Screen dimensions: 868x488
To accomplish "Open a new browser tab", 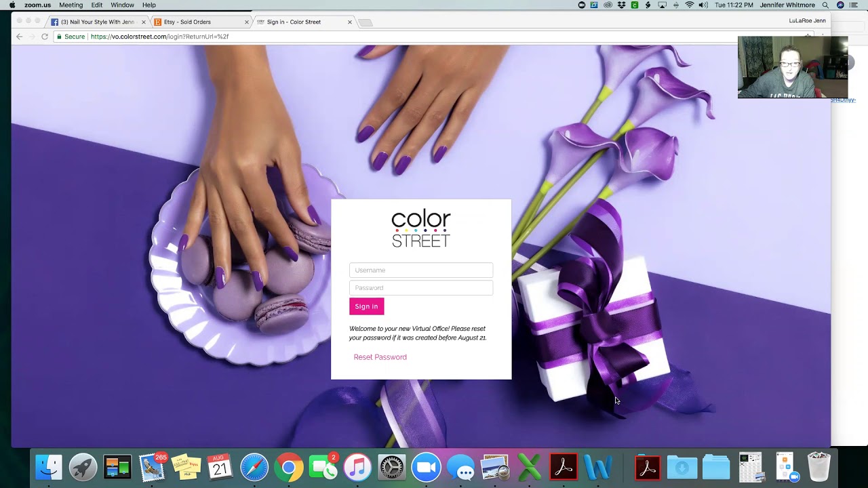I will (x=366, y=22).
